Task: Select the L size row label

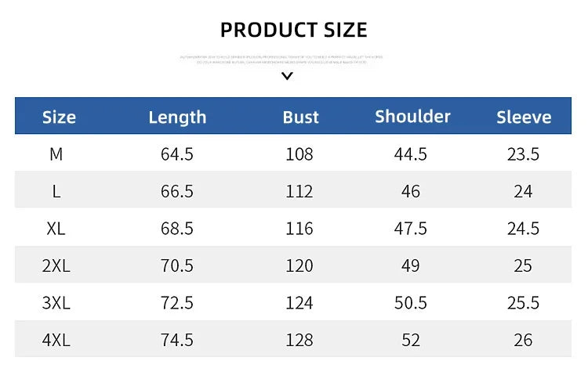Action: click(x=56, y=191)
